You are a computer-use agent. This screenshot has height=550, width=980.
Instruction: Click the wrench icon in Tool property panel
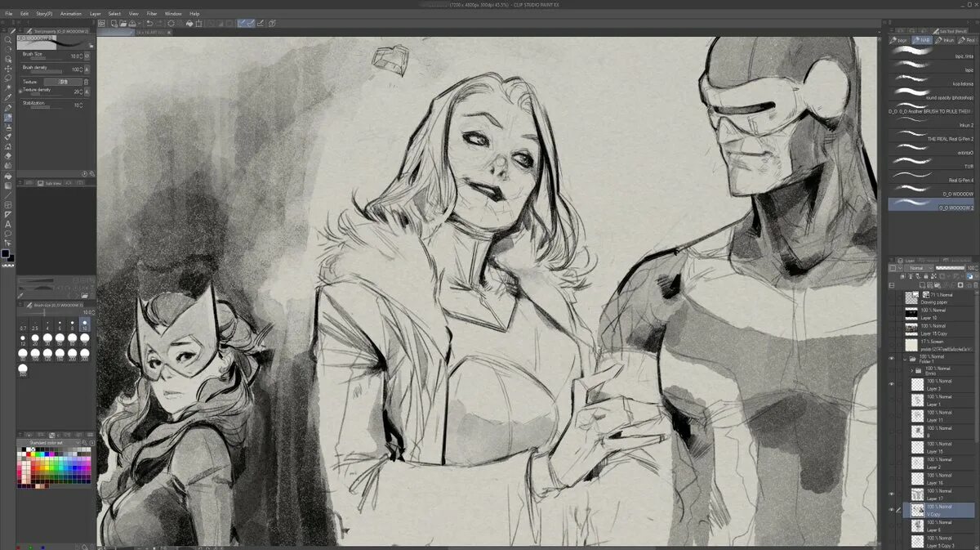[x=92, y=173]
